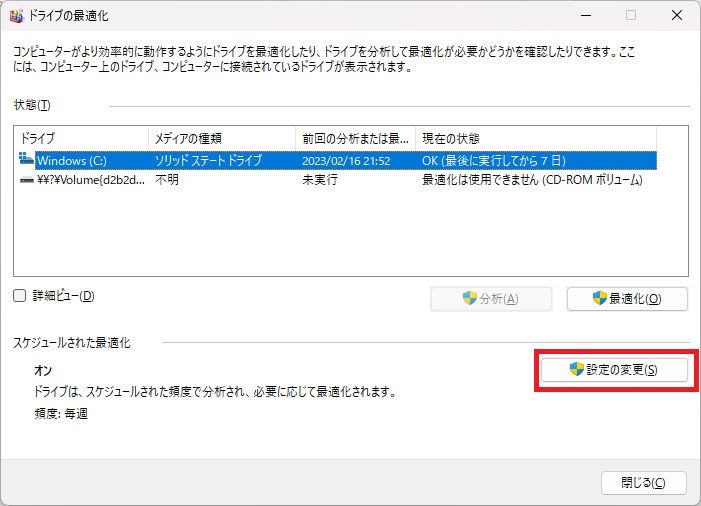Click the オン scheduled status text

click(x=43, y=371)
